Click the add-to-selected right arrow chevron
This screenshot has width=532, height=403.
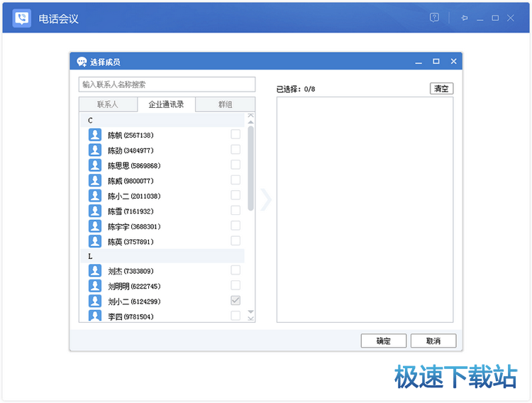pyautogui.click(x=266, y=199)
